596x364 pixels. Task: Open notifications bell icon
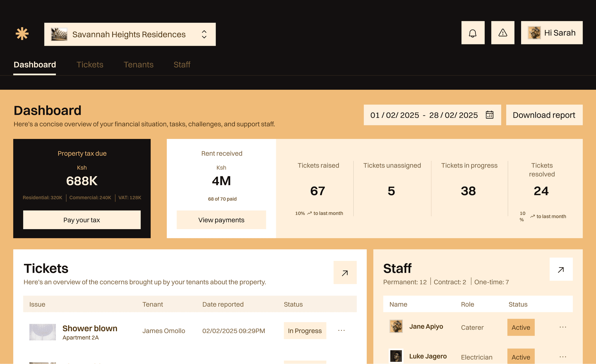[x=473, y=33]
